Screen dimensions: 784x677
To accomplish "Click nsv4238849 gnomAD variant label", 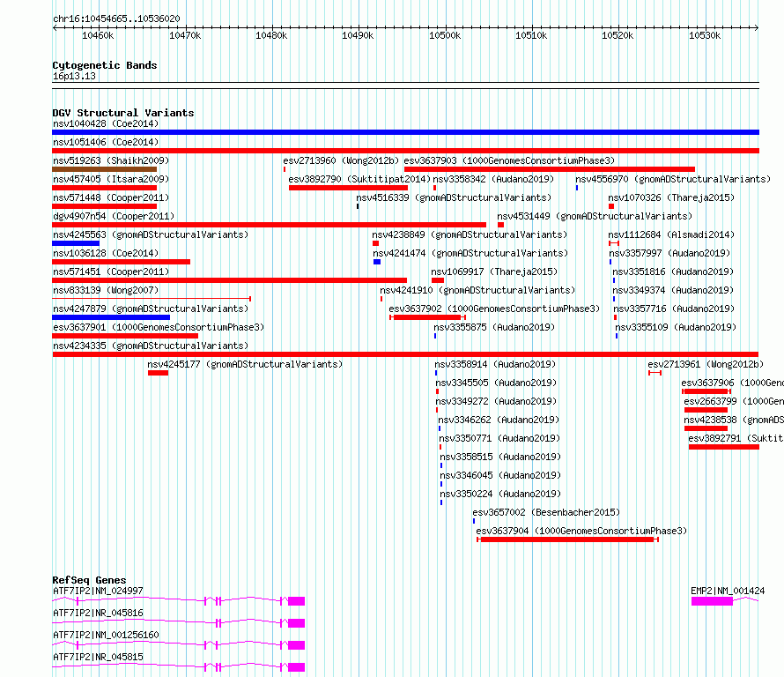I will [470, 234].
